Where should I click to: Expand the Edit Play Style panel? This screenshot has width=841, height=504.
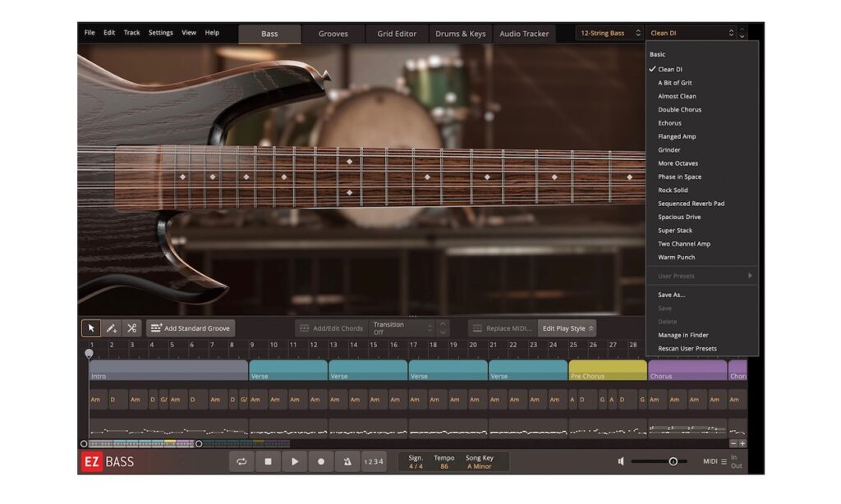[x=568, y=328]
